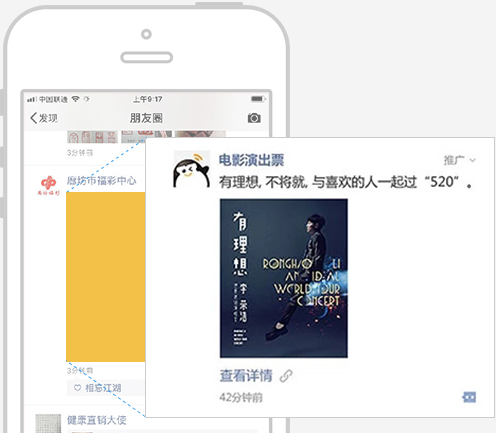Tap the Wi-Fi status icon
Image resolution: width=496 pixels, height=433 pixels.
click(76, 99)
